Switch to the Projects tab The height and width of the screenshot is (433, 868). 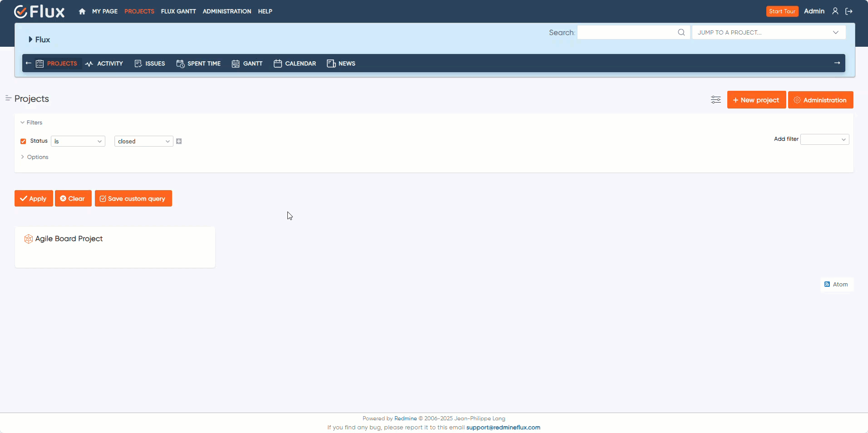click(57, 64)
